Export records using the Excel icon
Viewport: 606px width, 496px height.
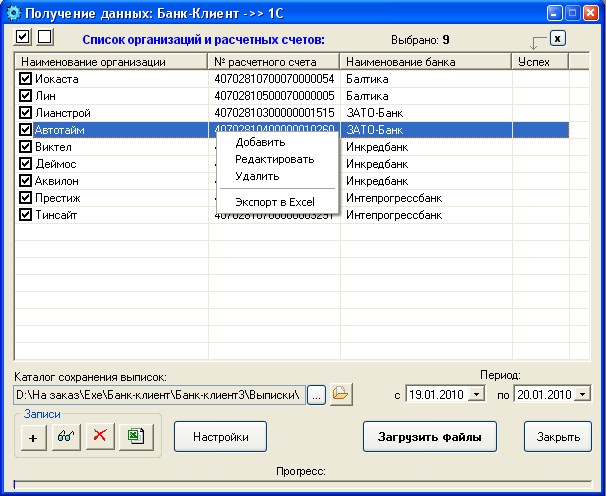(x=136, y=437)
